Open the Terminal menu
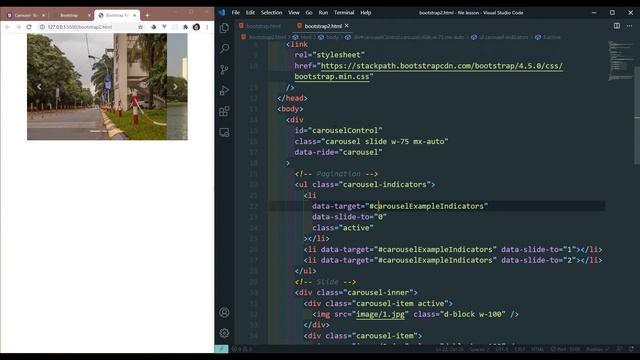640x360 pixels. point(344,13)
